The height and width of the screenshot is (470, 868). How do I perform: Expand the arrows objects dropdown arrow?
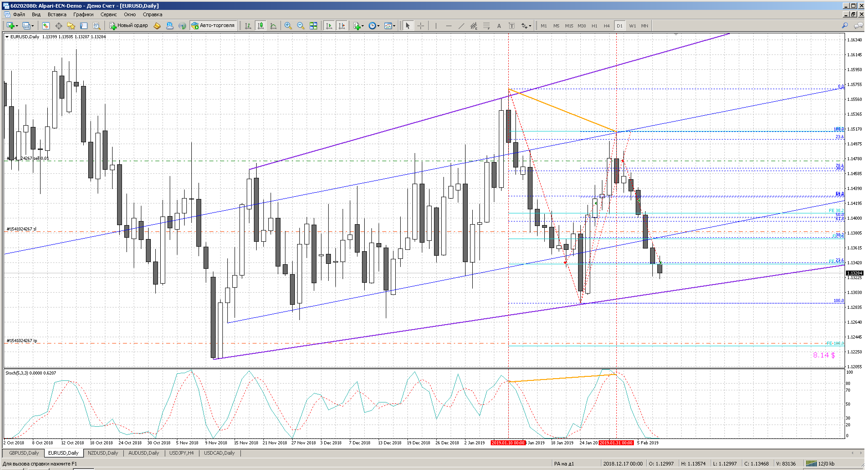coord(530,26)
